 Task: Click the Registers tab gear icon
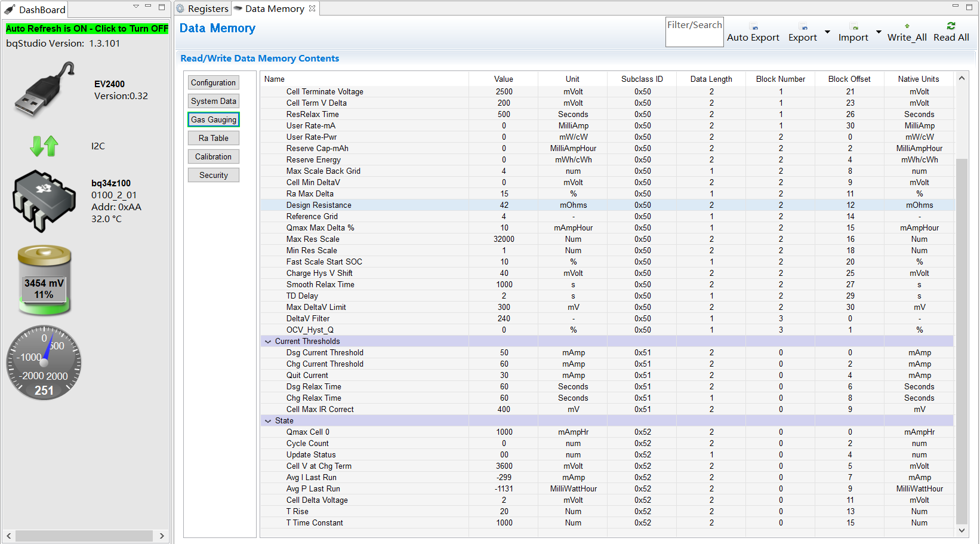coord(180,9)
